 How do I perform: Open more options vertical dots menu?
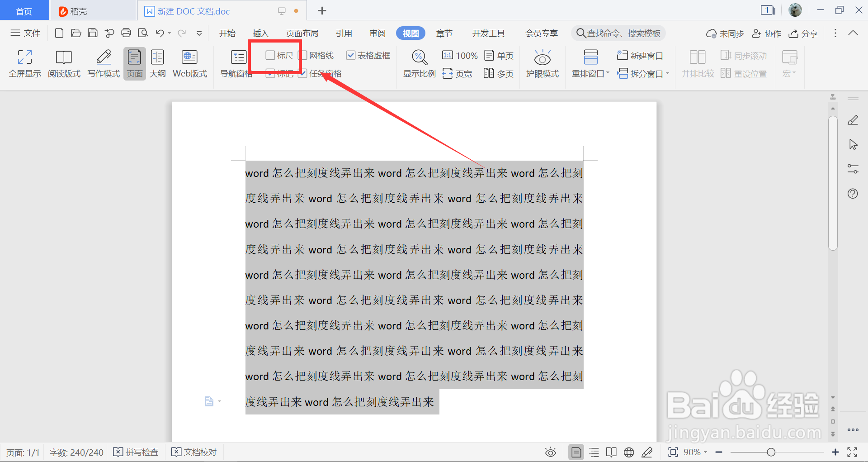coord(835,33)
